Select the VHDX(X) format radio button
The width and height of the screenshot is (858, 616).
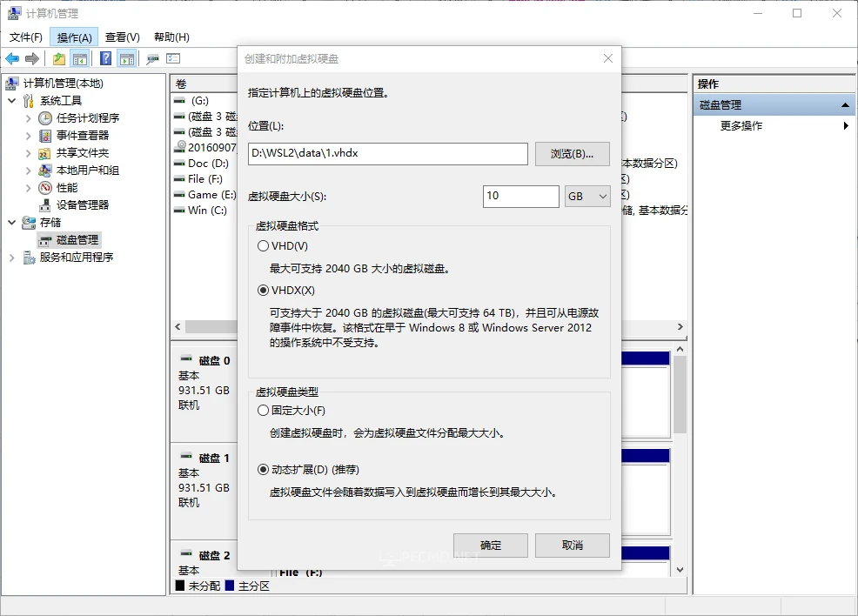263,291
